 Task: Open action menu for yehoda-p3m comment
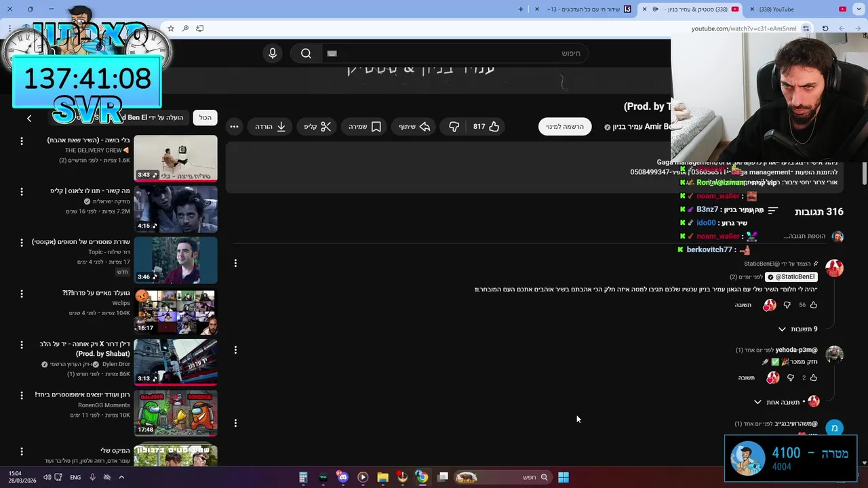tap(235, 350)
